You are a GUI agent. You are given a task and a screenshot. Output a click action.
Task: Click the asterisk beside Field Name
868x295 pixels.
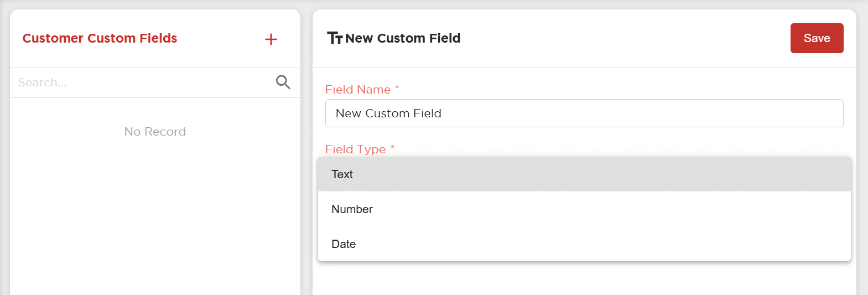pyautogui.click(x=397, y=88)
